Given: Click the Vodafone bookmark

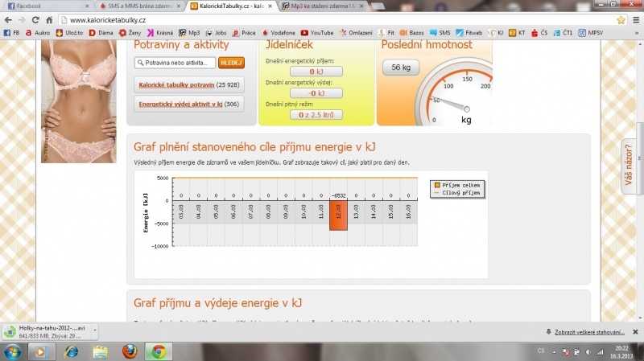Looking at the screenshot, I should 276,32.
